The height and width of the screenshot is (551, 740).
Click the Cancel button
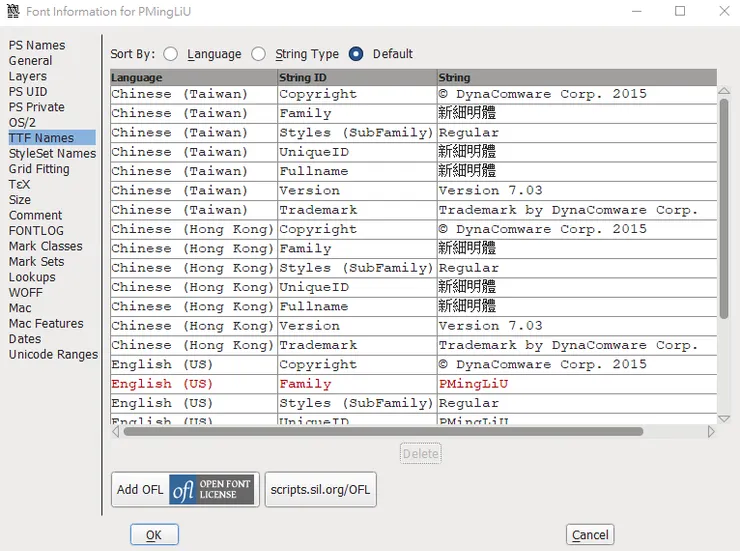[590, 534]
